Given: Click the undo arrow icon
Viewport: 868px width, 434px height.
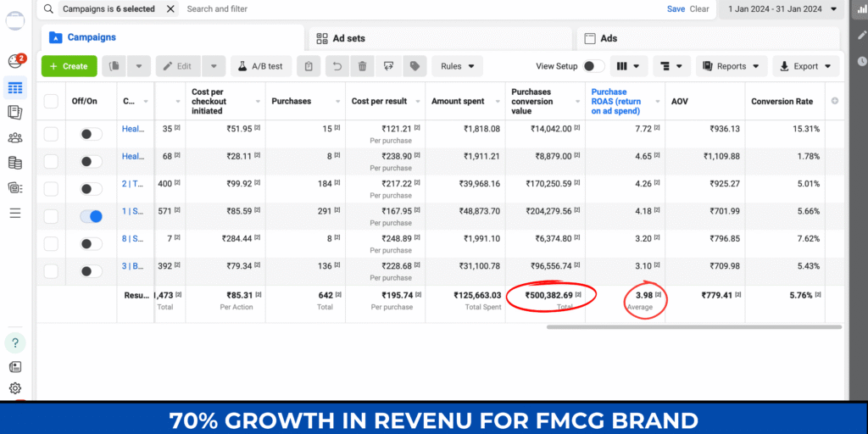Looking at the screenshot, I should (336, 66).
